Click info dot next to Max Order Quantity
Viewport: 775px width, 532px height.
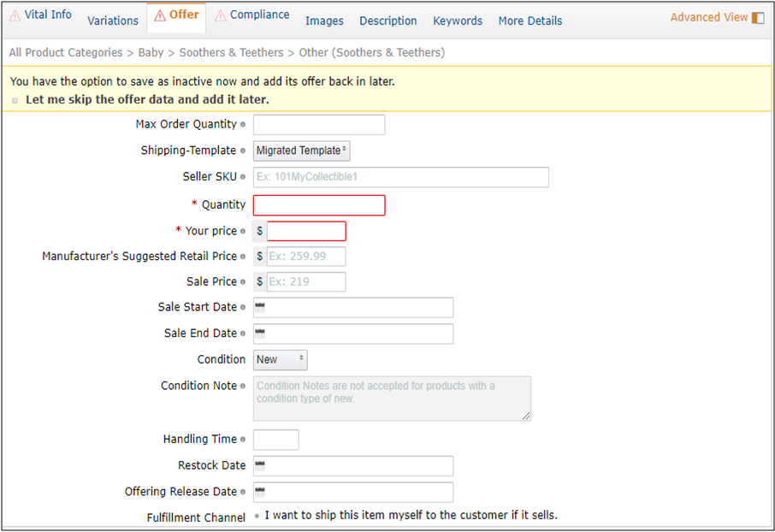[243, 125]
